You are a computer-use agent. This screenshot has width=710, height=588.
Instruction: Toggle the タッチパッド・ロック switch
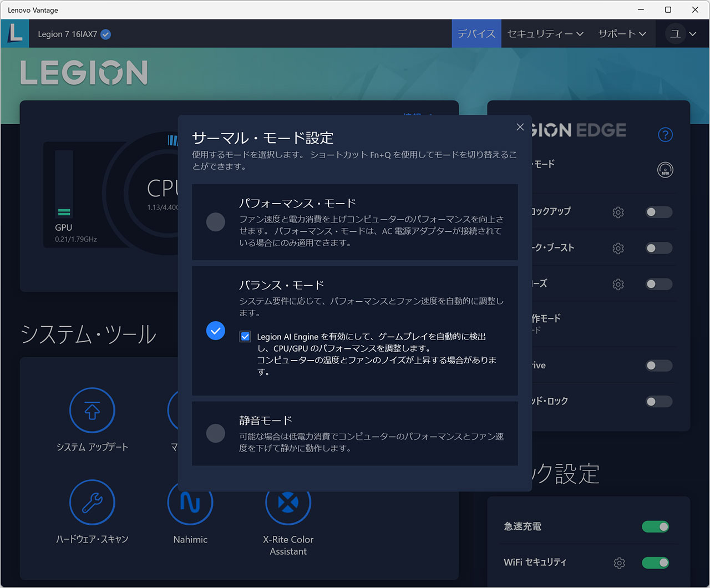[x=659, y=402]
